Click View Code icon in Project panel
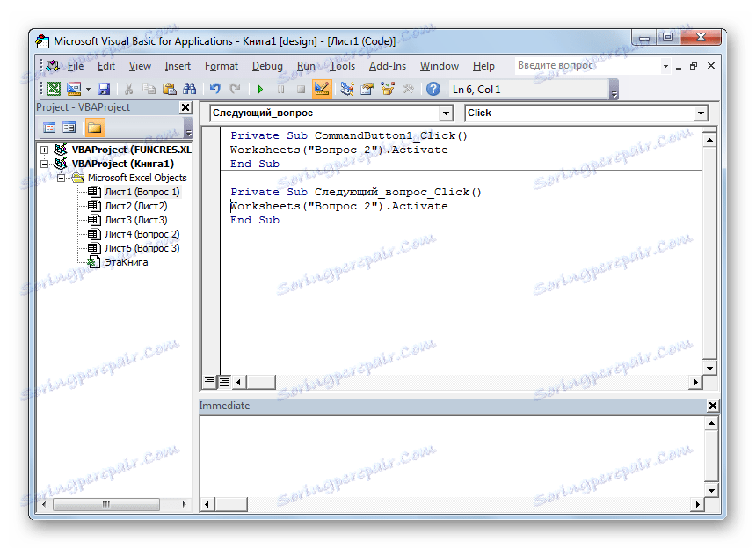This screenshot has width=756, height=549. 49,128
